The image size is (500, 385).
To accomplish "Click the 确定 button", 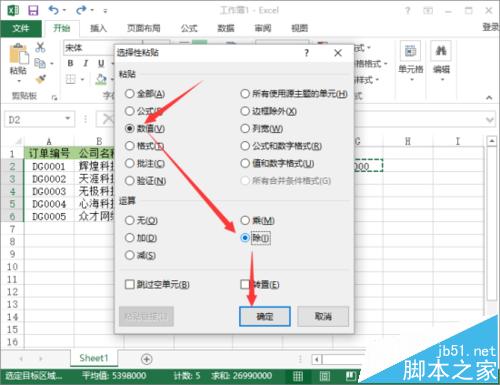I will coord(265,316).
